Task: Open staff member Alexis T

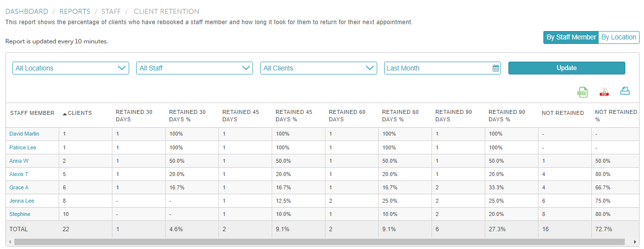Action: 19,174
